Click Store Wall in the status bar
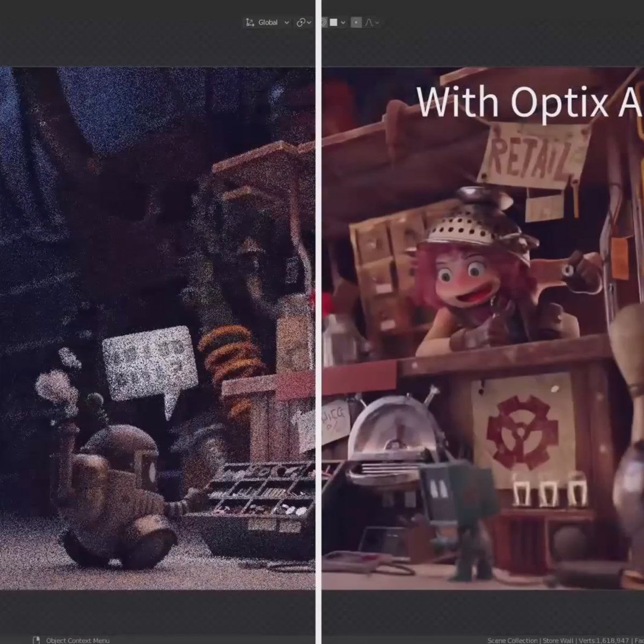The image size is (644, 644). [x=559, y=640]
